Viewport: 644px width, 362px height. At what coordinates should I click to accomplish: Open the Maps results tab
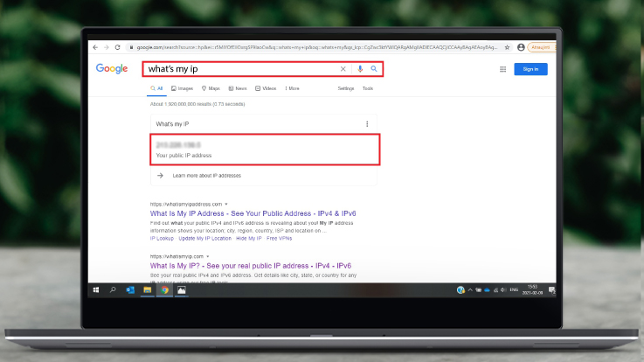click(x=211, y=88)
